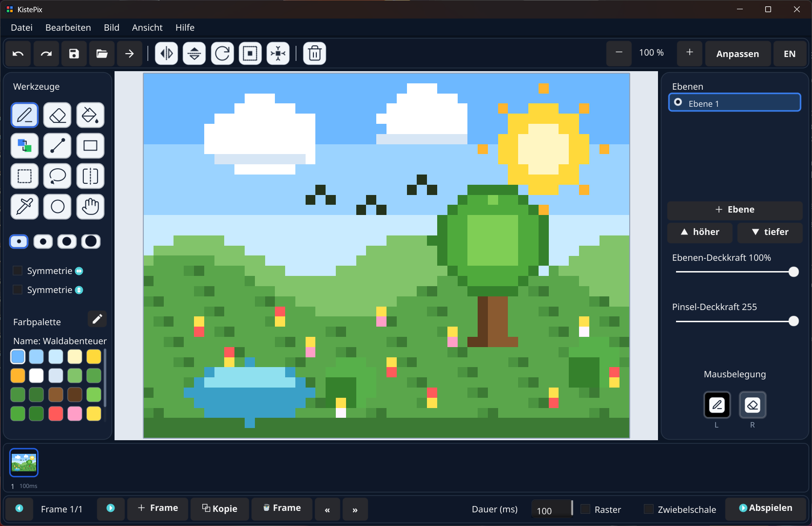Rotate canvas with the rotate icon
812x526 pixels.
click(x=222, y=54)
